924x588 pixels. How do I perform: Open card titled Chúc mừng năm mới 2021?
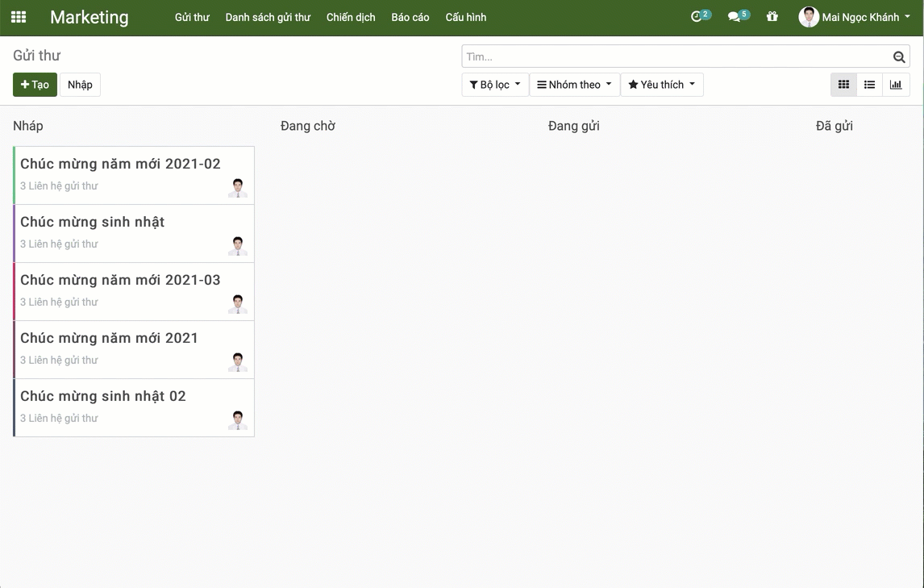[x=134, y=350]
